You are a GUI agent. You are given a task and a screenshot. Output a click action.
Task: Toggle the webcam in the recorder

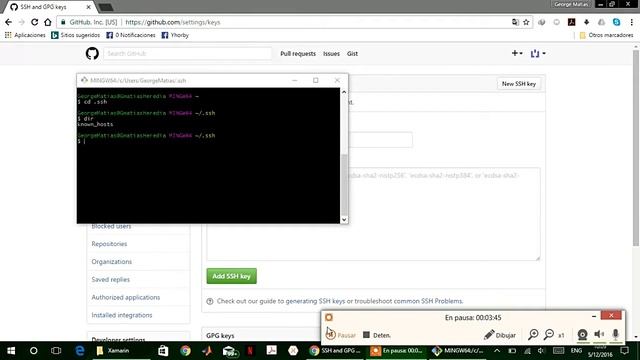pos(582,335)
